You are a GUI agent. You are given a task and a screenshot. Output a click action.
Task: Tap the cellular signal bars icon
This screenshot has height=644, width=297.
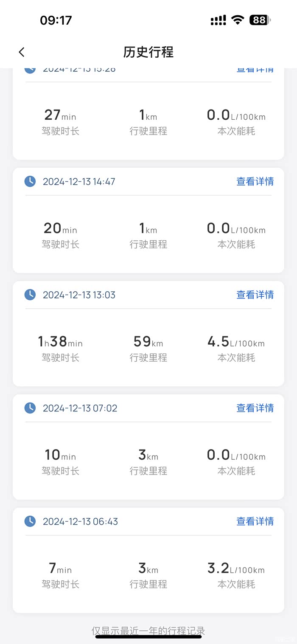pos(218,20)
